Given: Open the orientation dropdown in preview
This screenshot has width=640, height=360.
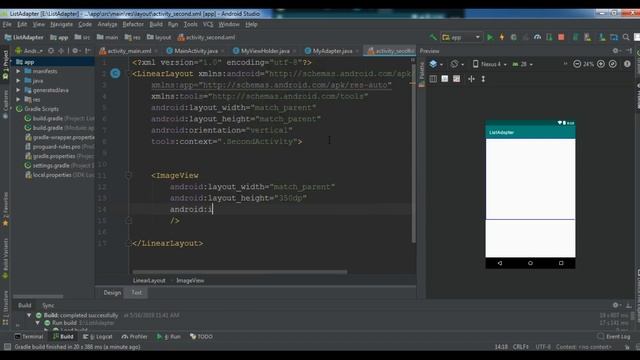Looking at the screenshot, I should 457,64.
